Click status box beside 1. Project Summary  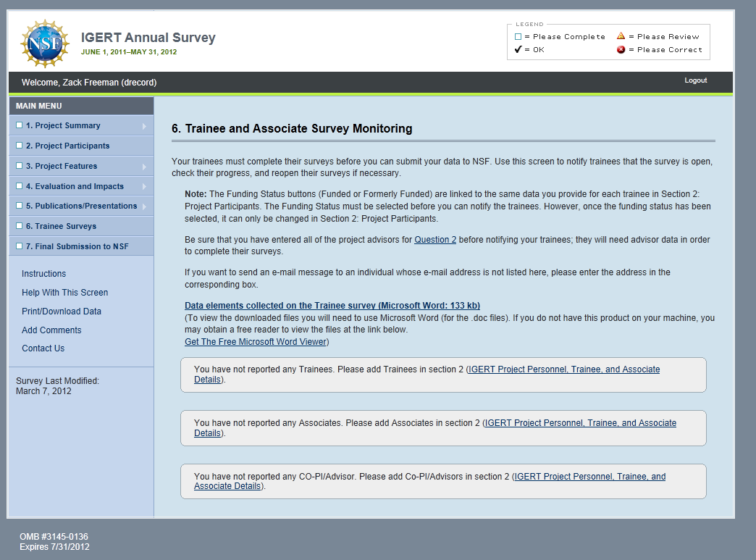[20, 125]
